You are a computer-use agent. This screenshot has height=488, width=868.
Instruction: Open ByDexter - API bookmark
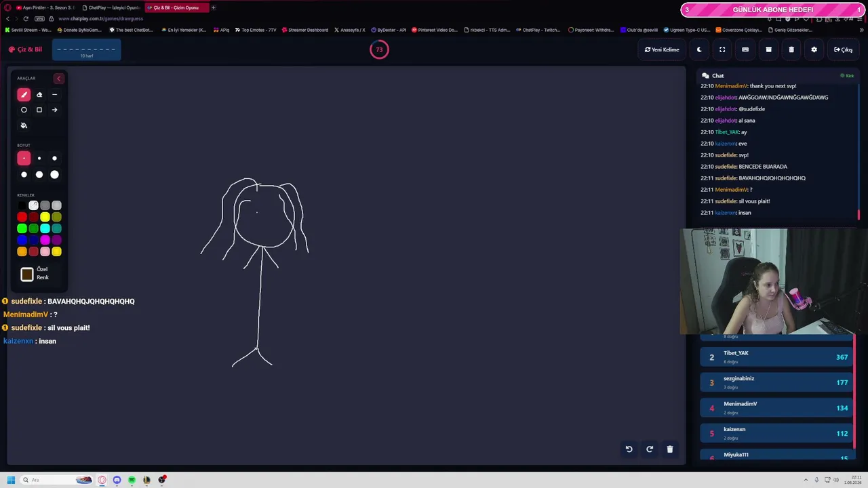389,30
